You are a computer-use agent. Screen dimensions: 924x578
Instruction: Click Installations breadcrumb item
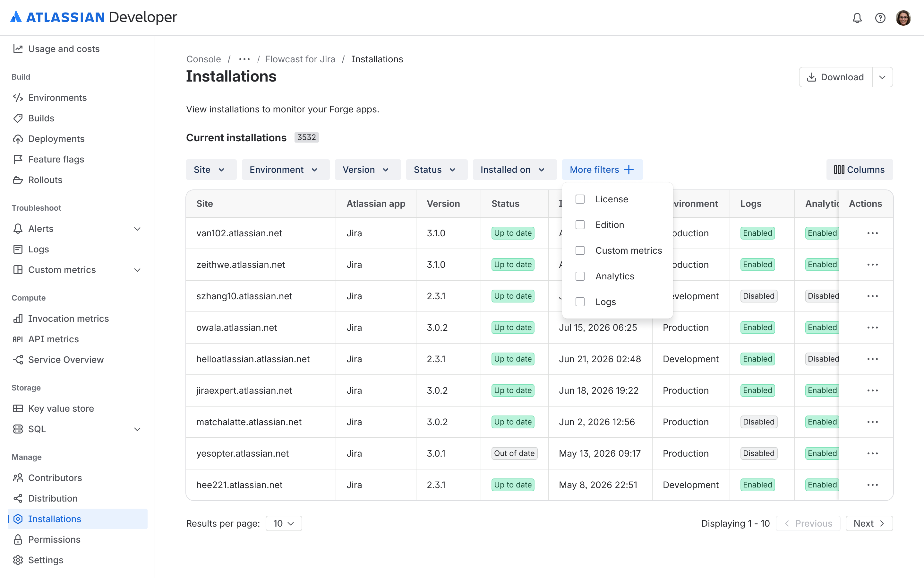(377, 59)
